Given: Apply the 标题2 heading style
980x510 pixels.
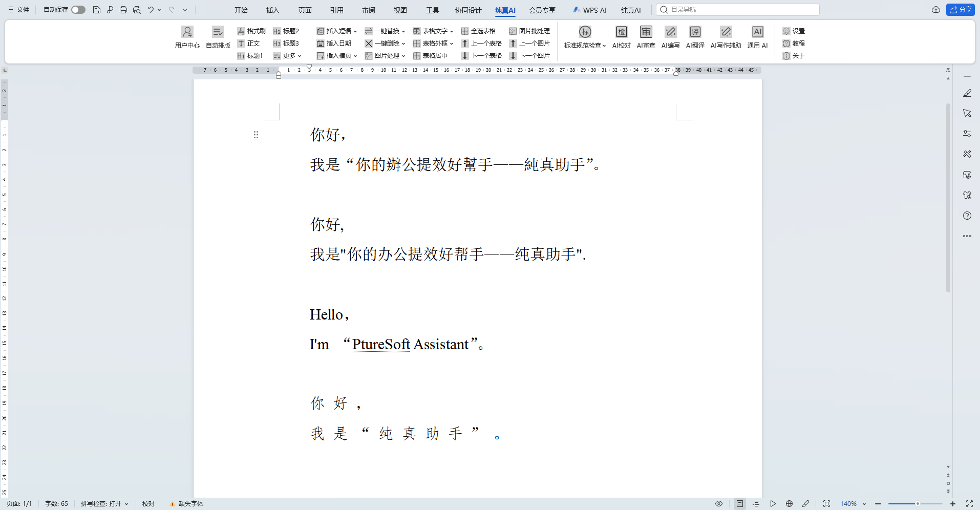Looking at the screenshot, I should click(x=286, y=31).
